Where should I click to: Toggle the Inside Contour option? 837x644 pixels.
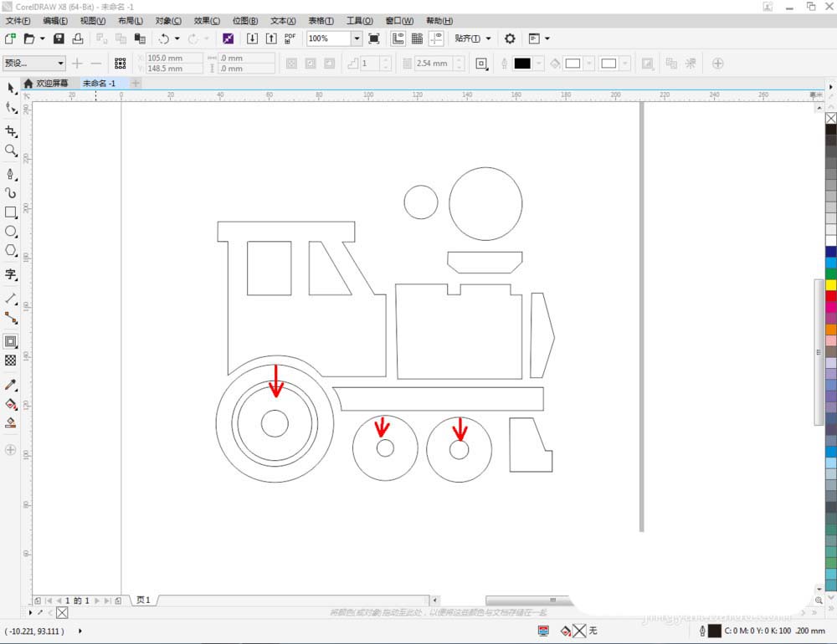tap(311, 64)
